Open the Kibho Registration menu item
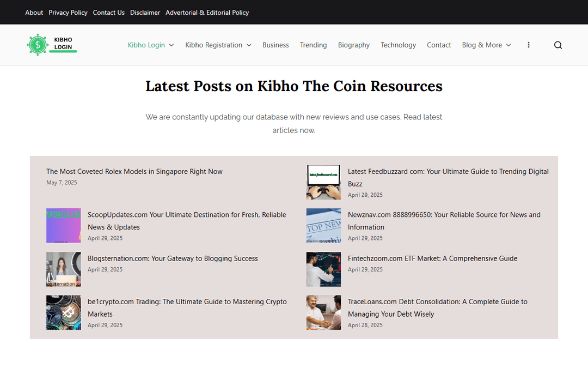588x368 pixels. tap(214, 45)
